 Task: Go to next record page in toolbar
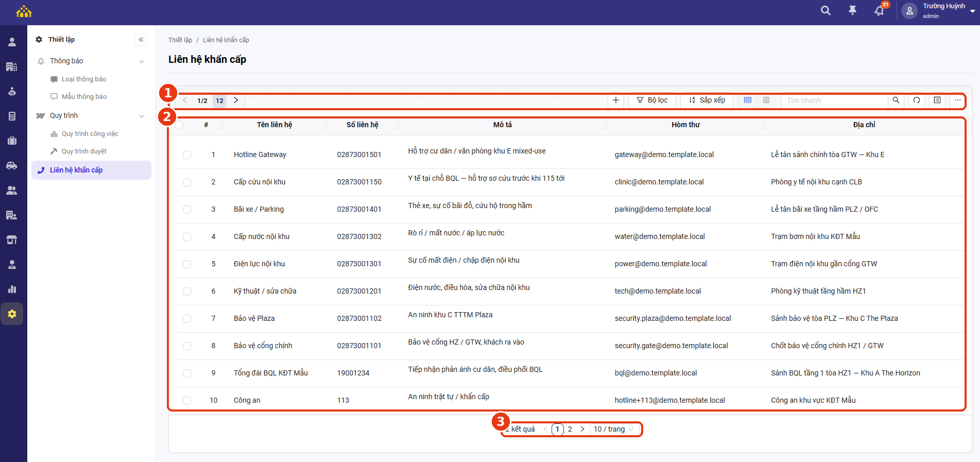point(236,100)
